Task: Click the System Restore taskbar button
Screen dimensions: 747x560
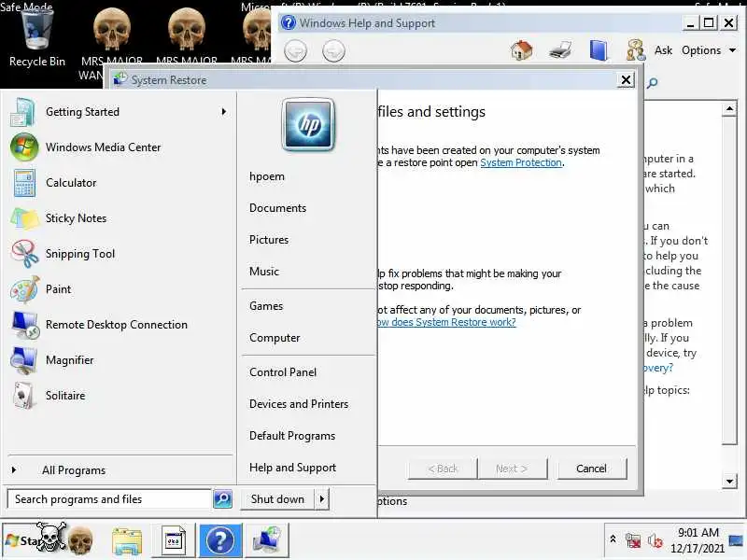Action: coord(267,541)
